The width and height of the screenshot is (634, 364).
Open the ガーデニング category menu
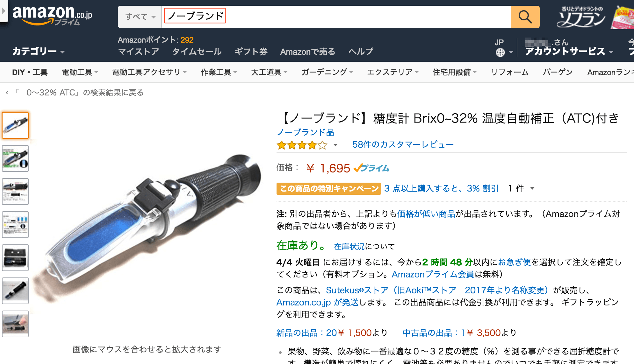click(x=327, y=72)
